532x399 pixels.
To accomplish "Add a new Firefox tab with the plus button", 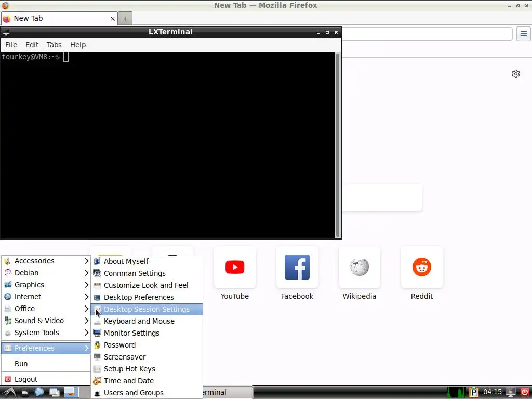I will click(125, 19).
